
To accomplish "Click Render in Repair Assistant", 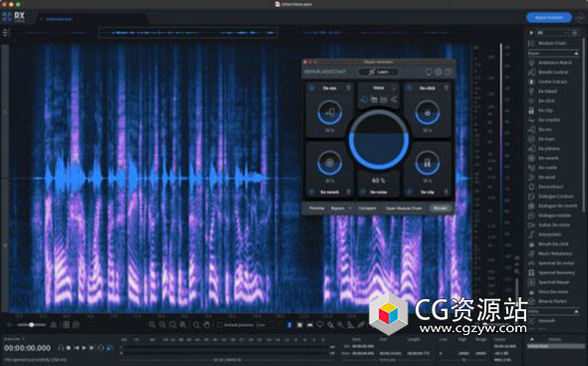I will click(441, 208).
